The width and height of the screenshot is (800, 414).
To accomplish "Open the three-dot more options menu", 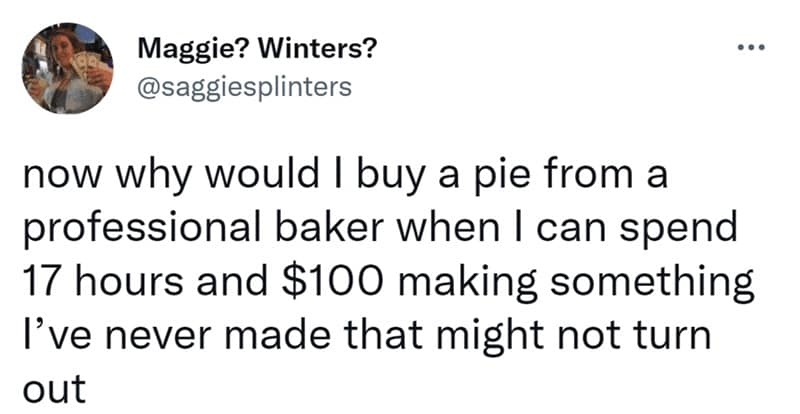I will click(752, 47).
